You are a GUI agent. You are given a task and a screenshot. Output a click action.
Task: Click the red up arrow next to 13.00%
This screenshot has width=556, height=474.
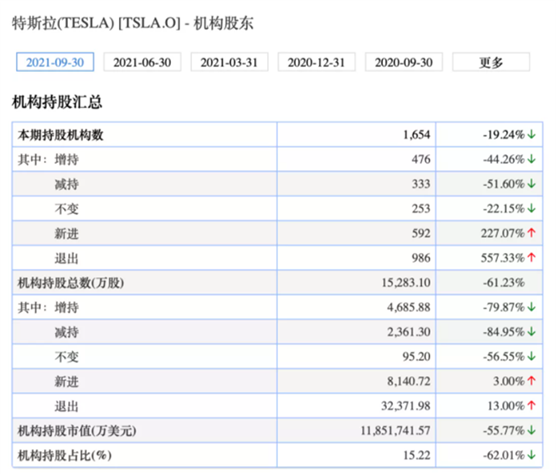coord(531,406)
